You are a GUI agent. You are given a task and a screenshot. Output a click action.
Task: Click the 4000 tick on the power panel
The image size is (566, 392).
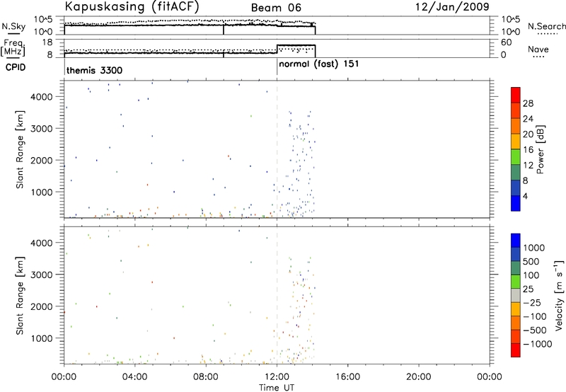(41, 97)
